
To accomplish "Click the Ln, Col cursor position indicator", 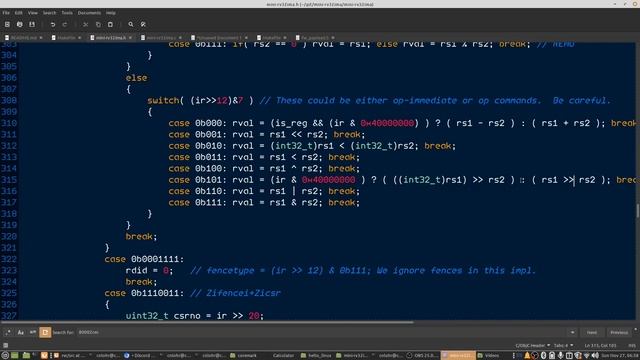I will point(600,345).
